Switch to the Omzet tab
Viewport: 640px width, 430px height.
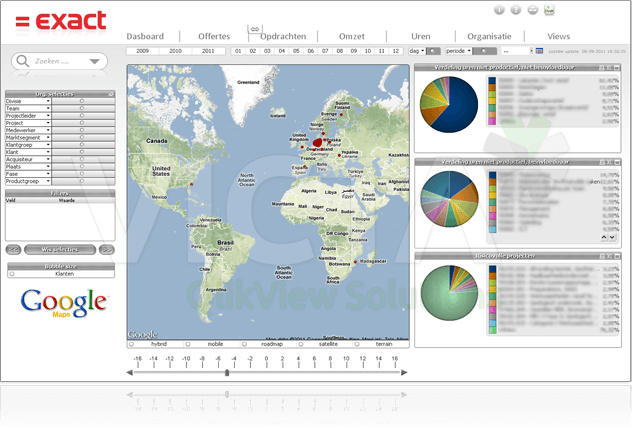(351, 36)
